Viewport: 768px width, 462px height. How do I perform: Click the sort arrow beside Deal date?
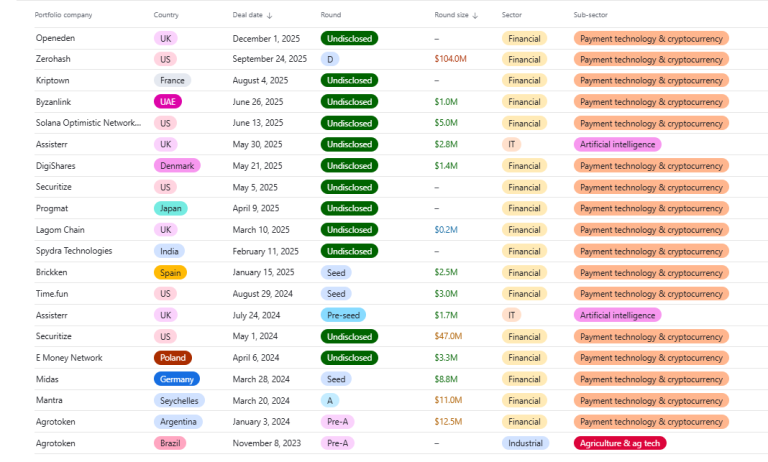[x=270, y=16]
